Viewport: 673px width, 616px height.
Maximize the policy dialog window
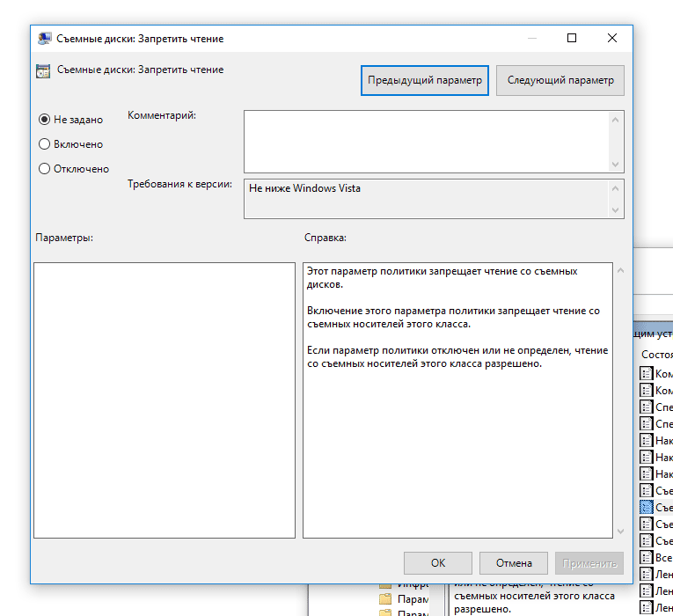572,38
